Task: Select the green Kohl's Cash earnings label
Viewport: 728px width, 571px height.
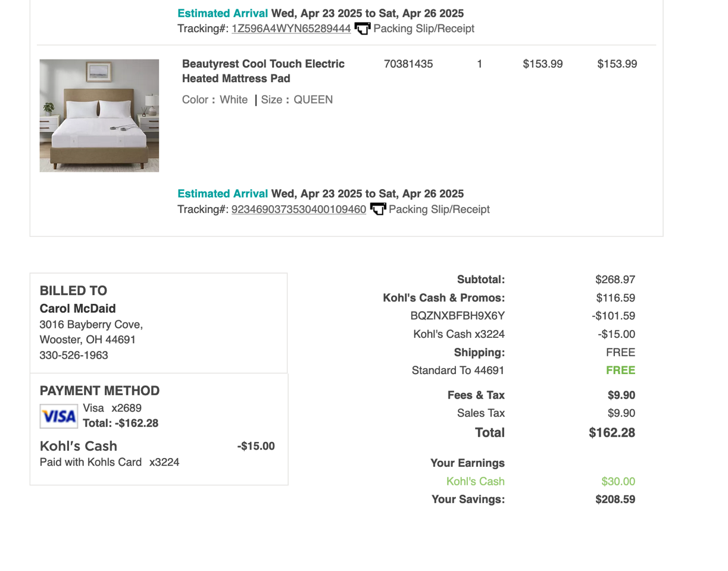Action: pyautogui.click(x=475, y=482)
